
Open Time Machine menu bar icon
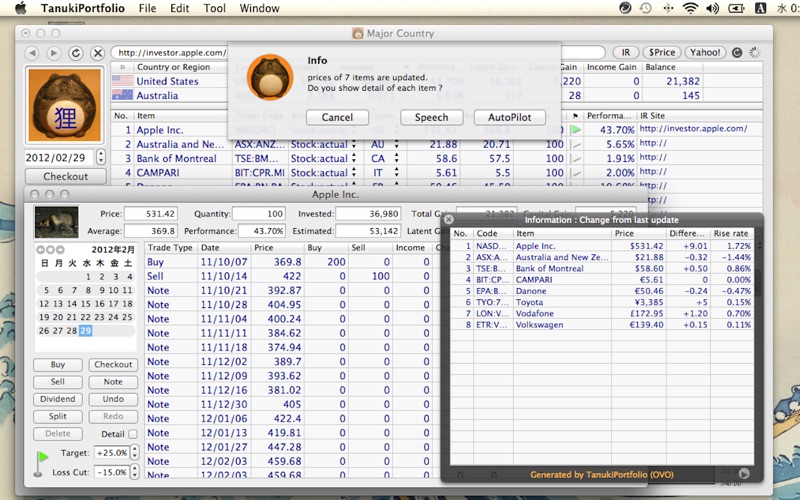[x=646, y=8]
